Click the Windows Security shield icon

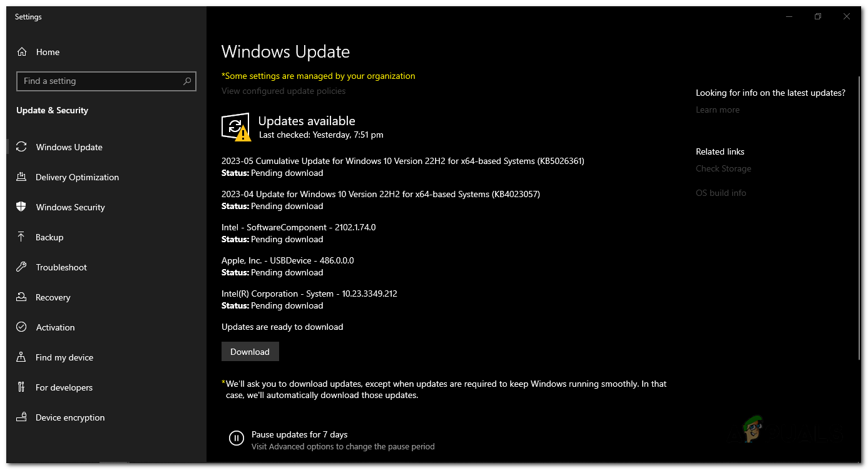(21, 207)
